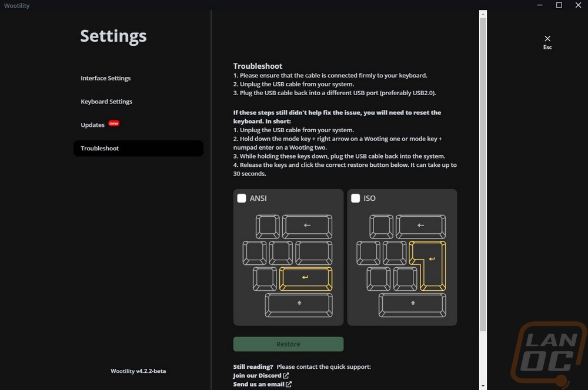
Task: Go to Keyboard Settings
Action: tap(106, 102)
